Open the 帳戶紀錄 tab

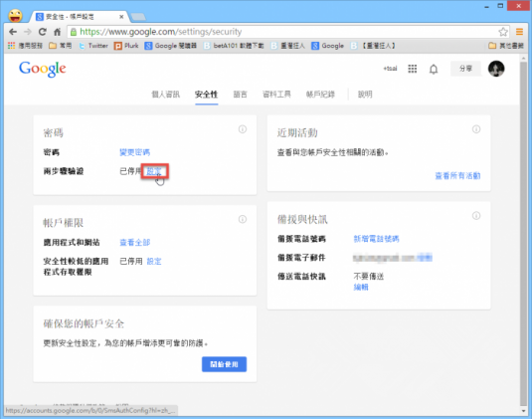(320, 95)
